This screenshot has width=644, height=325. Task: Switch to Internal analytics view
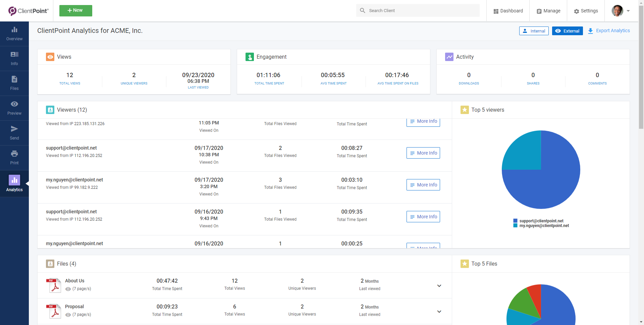pos(534,31)
